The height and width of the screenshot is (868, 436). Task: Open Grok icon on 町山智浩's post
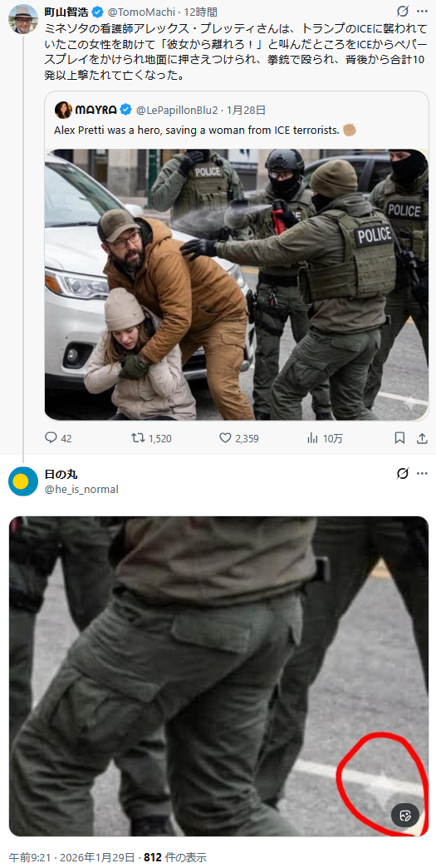[403, 11]
